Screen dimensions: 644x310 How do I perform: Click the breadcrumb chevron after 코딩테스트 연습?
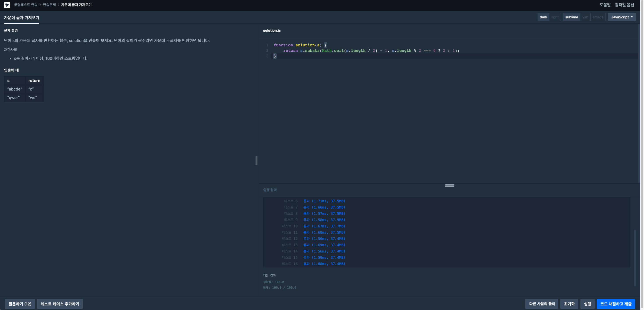click(40, 5)
